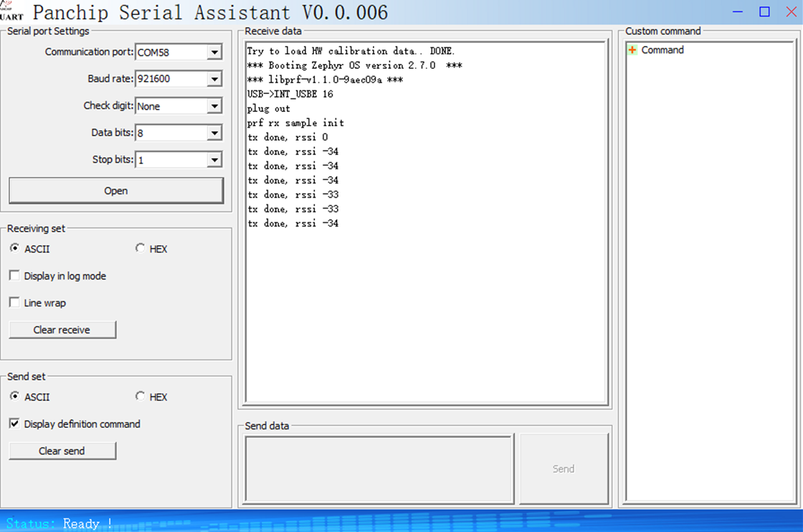The height and width of the screenshot is (532, 803).
Task: Click the Open serial port button
Action: (116, 191)
